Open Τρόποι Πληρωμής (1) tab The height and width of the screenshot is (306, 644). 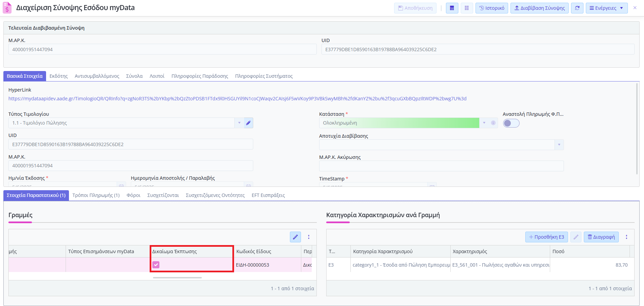click(96, 195)
